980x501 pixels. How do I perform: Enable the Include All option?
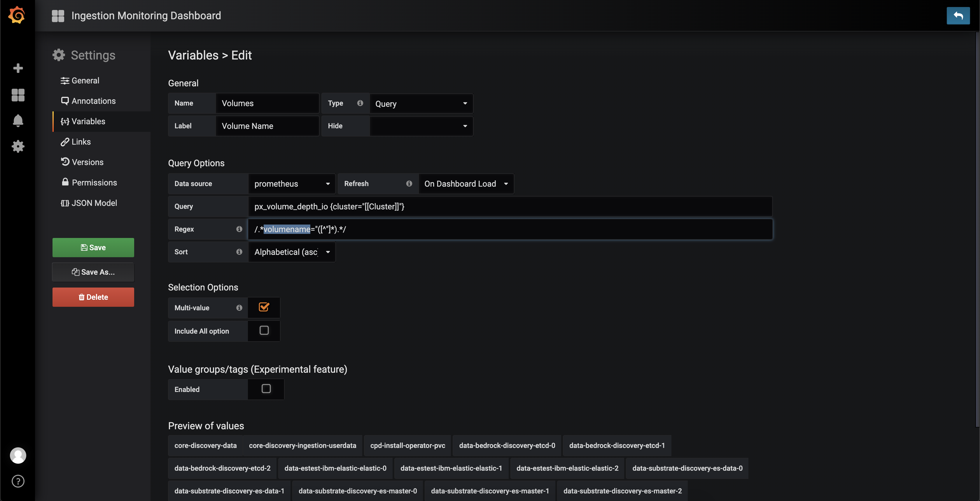click(x=264, y=331)
